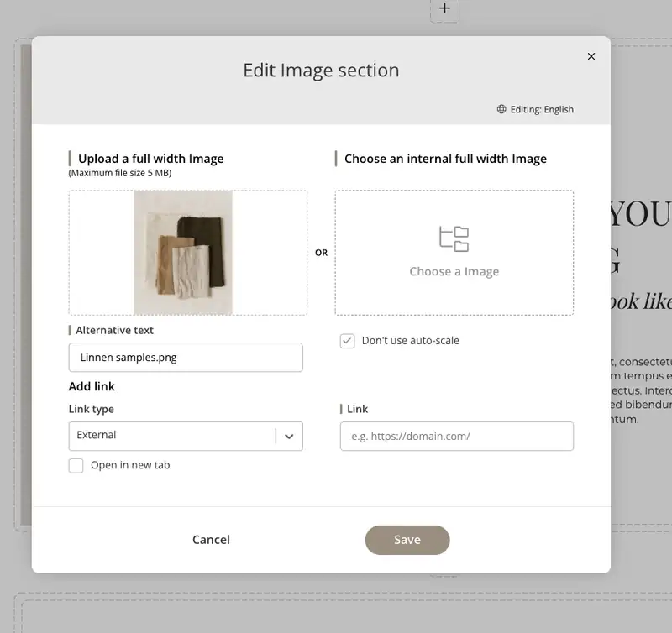
Task: Click the OR separator text
Action: click(321, 253)
